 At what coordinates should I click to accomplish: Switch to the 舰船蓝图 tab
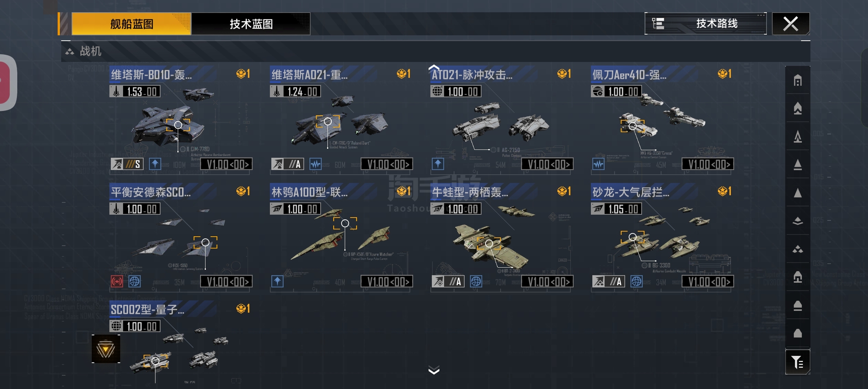131,24
